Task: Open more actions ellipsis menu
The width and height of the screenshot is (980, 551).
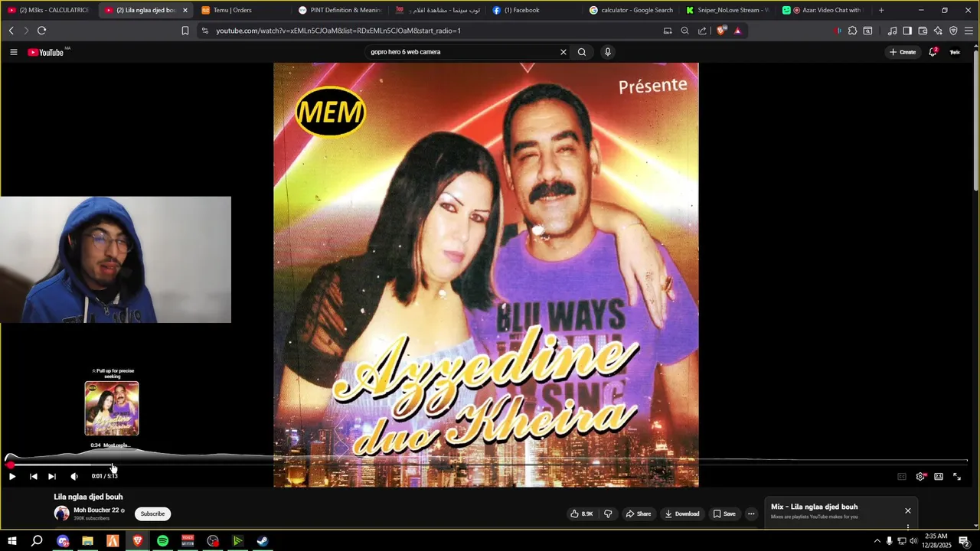Action: point(752,514)
